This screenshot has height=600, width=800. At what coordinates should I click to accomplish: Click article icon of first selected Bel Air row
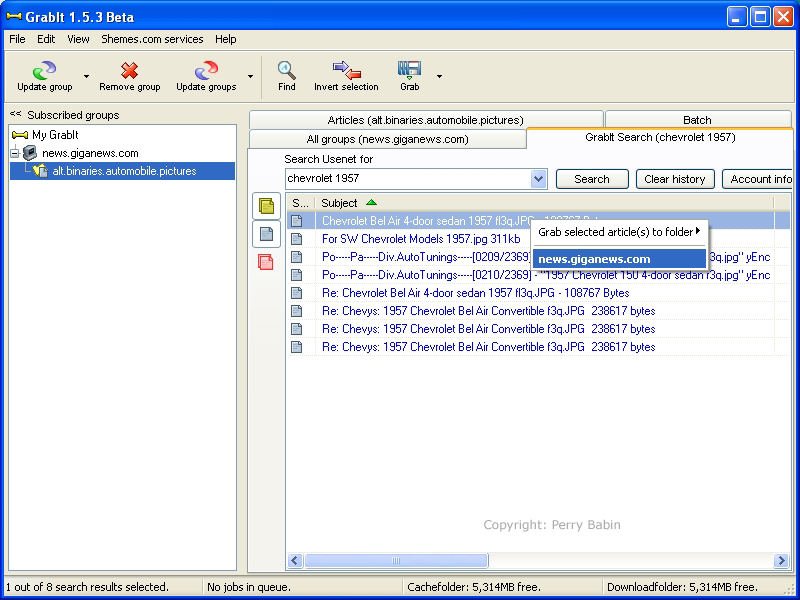296,221
